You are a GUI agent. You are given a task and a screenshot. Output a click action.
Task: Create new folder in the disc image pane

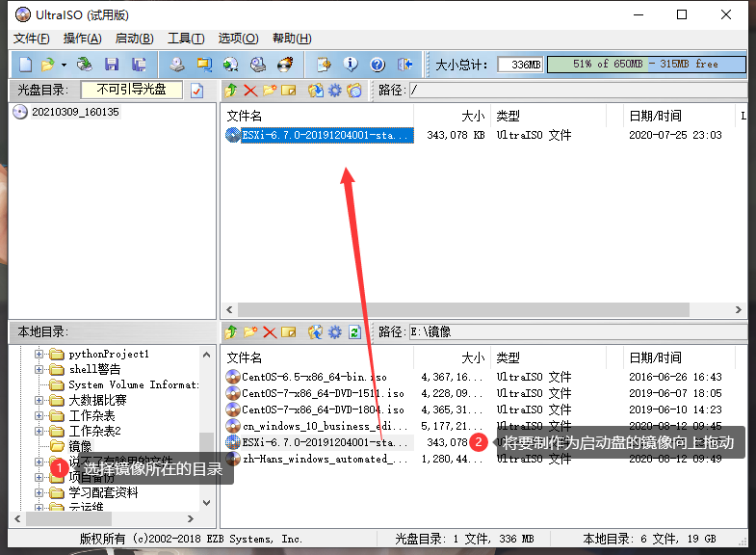point(270,91)
